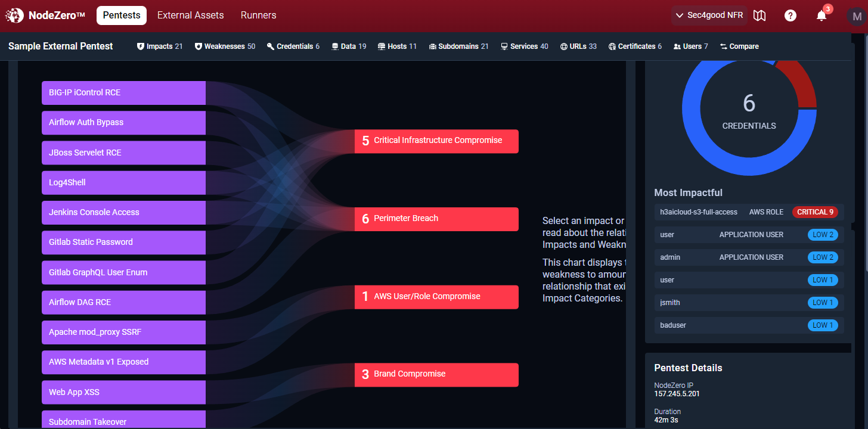Viewport: 868px width, 429px height.
Task: Open the h3aicloud-s3-full-access credential row
Action: click(749, 212)
